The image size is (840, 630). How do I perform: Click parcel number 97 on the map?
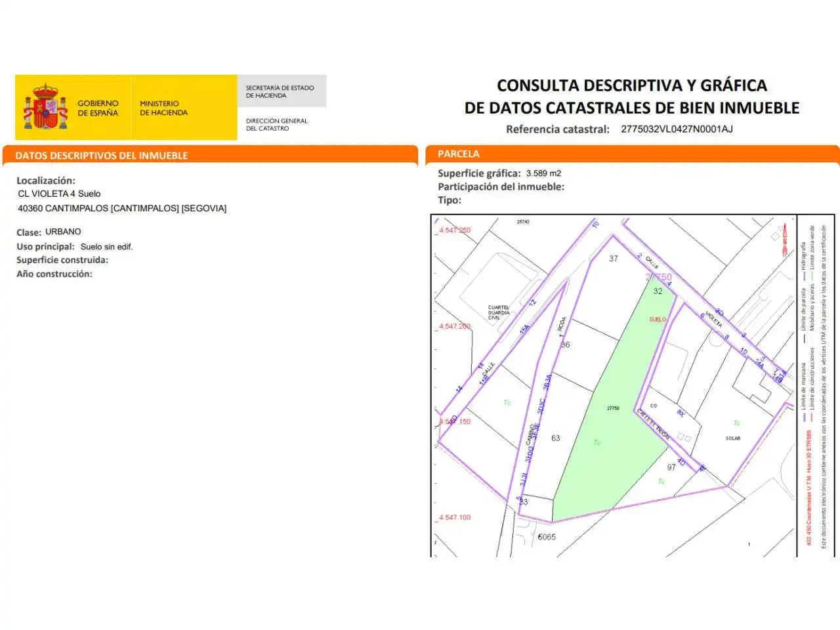tap(671, 467)
